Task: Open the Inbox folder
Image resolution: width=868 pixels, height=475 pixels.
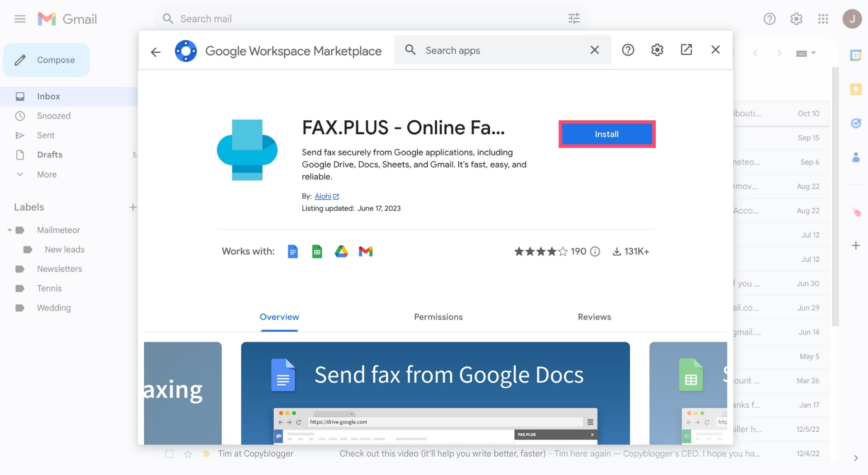Action: (x=69, y=96)
